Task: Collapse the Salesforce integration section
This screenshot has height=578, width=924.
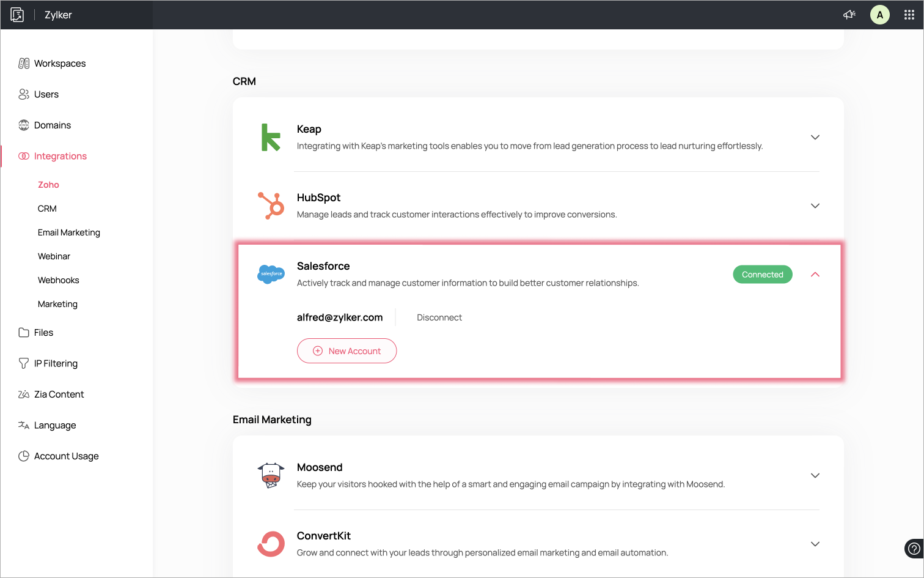Action: (815, 275)
